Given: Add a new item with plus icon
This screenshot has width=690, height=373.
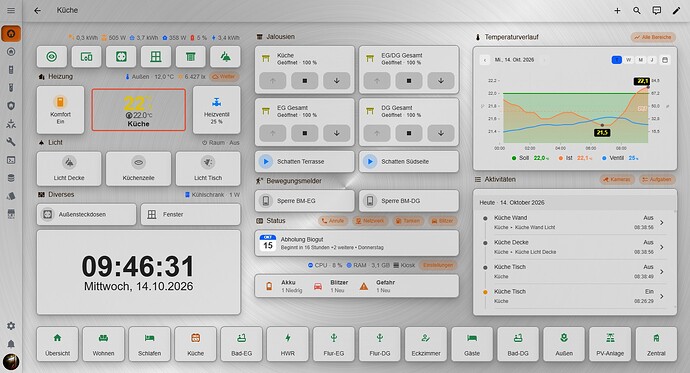Looking at the screenshot, I should tap(617, 11).
